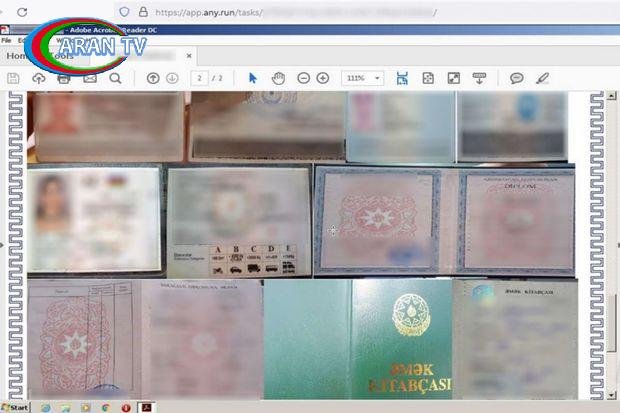Add a comment sticky note
The width and height of the screenshot is (620, 413).
(516, 78)
